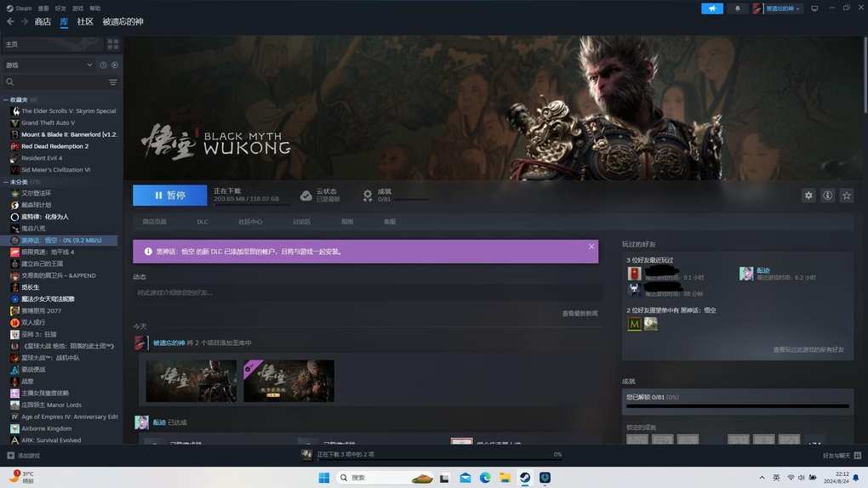Image resolution: width=868 pixels, height=488 pixels.
Task: Select Resident Evil 4 in list
Action: (37, 158)
